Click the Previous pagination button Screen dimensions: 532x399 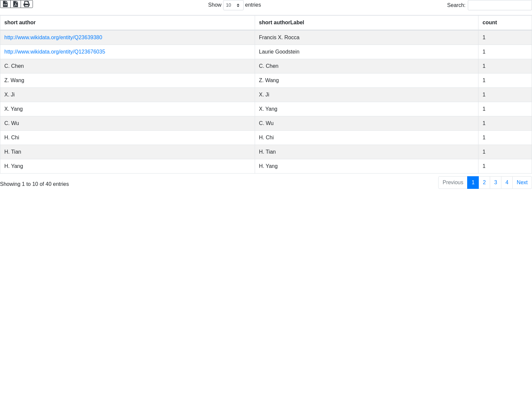pos(453,183)
